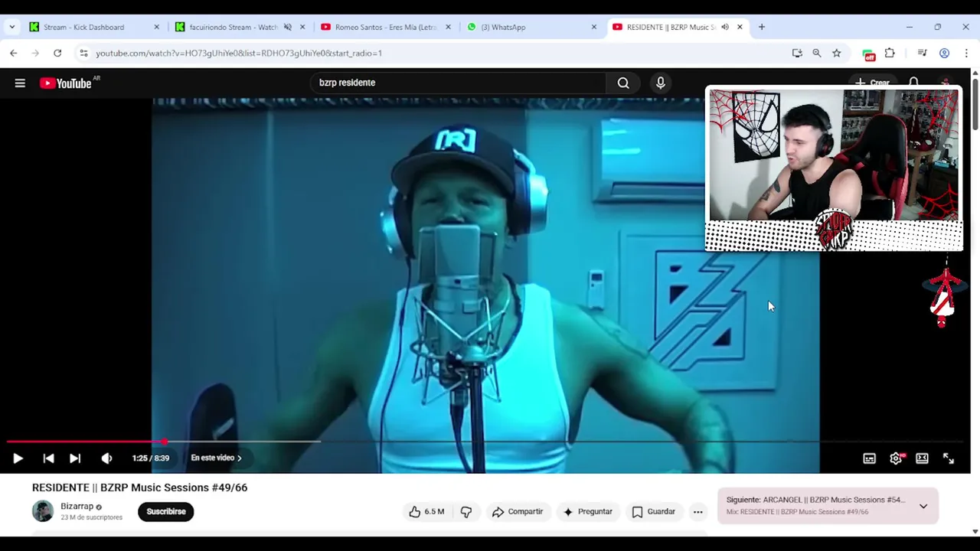Like the video with 6.5 M likes
Viewport: 980px width, 551px height.
(x=427, y=511)
